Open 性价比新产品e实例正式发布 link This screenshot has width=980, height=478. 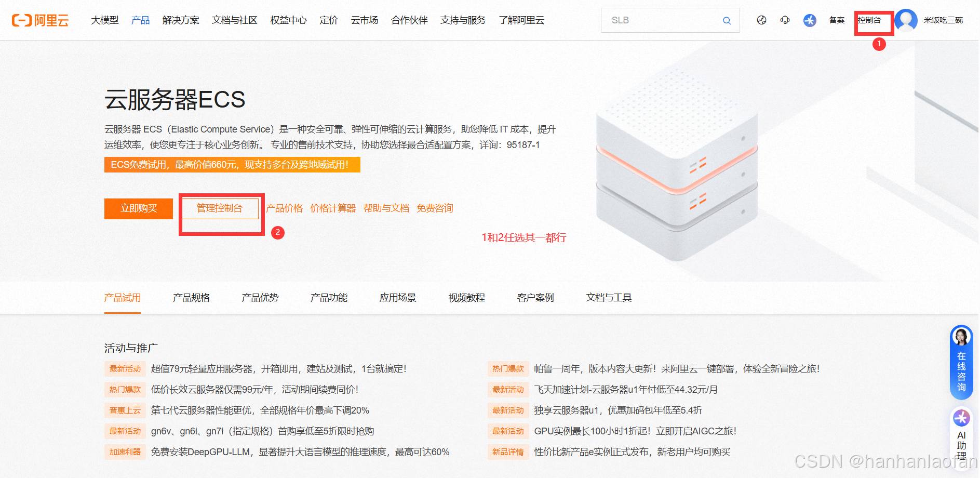[x=632, y=452]
